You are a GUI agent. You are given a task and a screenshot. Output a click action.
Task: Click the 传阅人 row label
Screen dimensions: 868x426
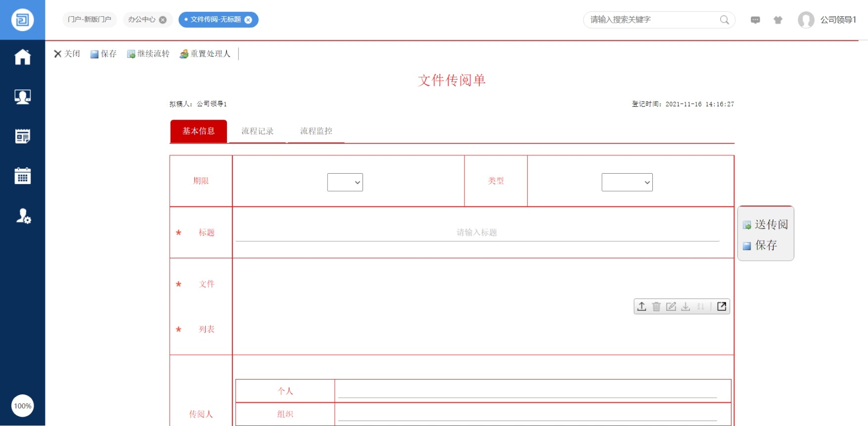point(201,414)
